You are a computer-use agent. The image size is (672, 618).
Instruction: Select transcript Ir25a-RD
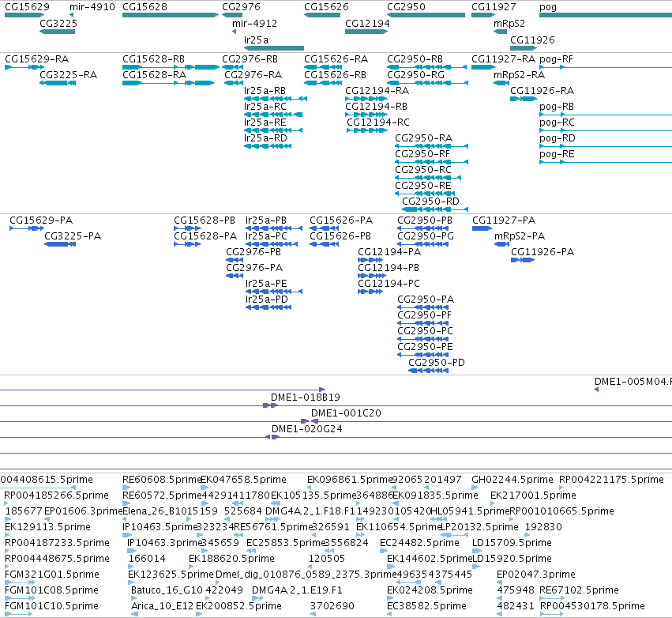tap(268, 146)
